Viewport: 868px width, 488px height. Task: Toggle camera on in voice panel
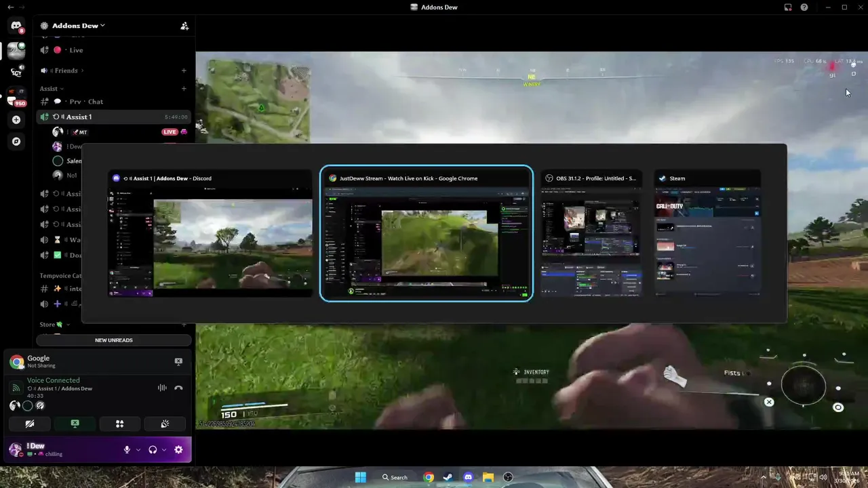pos(30,424)
